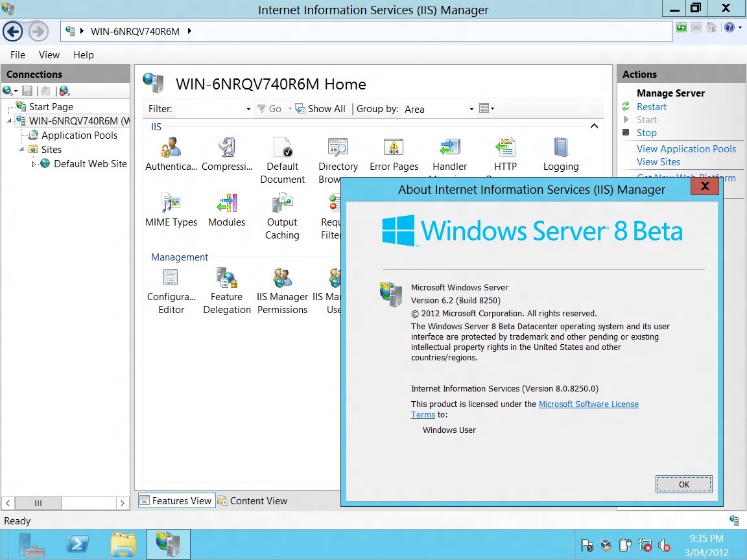747x560 pixels.
Task: Click View Application Pools action
Action: [x=686, y=148]
